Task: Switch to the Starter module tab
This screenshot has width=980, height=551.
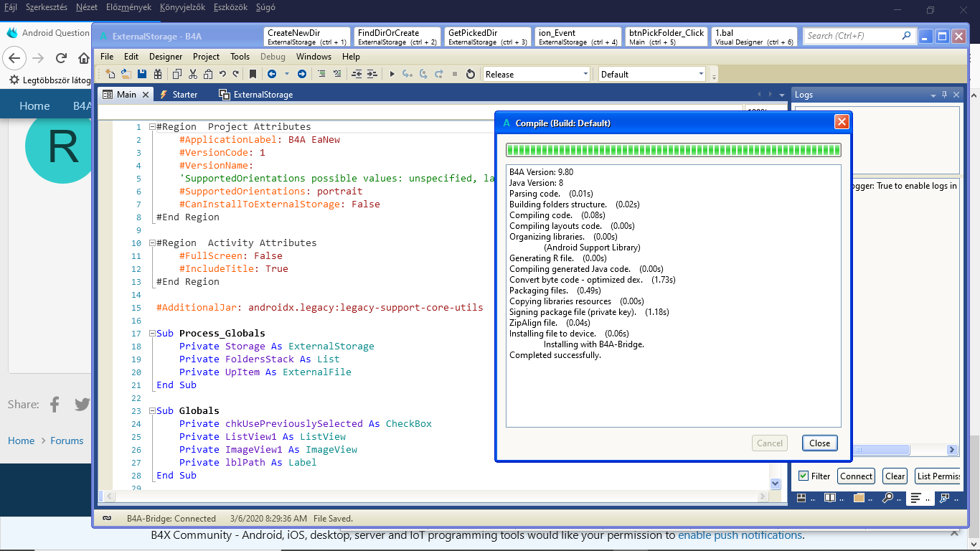Action: point(184,95)
